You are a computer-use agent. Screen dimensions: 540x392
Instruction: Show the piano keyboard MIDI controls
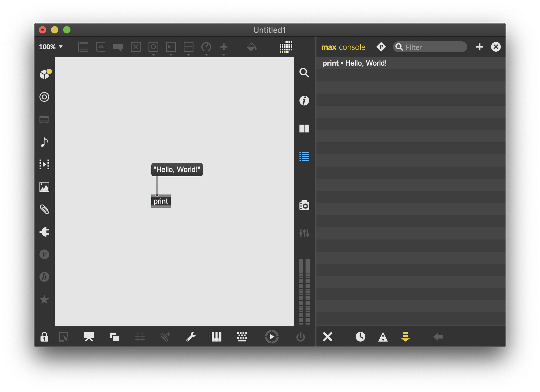(x=217, y=337)
